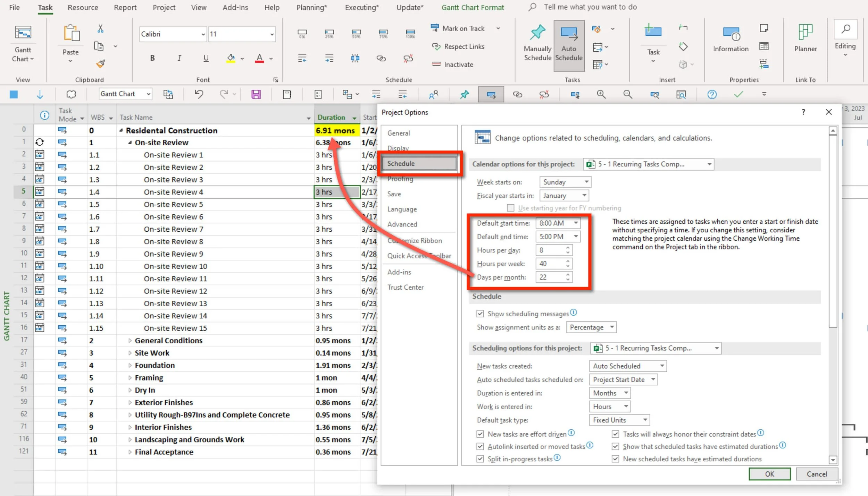Viewport: 868px width, 496px height.
Task: Set task to 0% complete icon
Action: click(x=302, y=34)
